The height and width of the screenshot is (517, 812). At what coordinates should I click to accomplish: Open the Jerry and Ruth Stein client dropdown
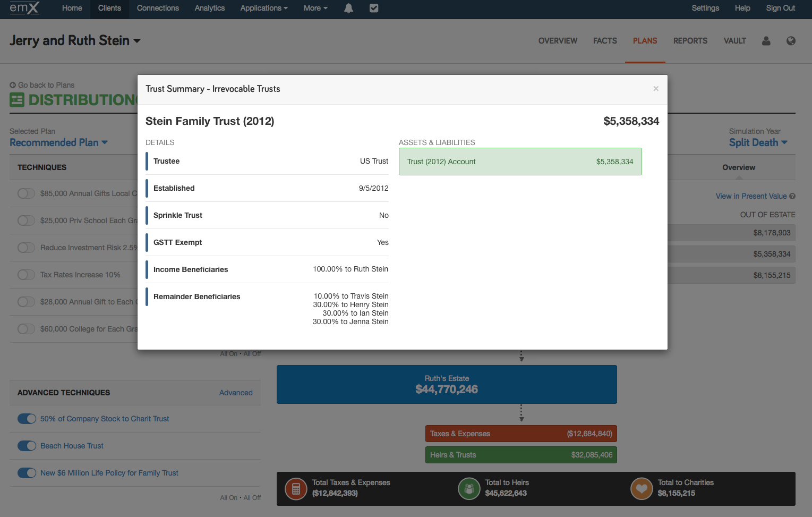(75, 40)
